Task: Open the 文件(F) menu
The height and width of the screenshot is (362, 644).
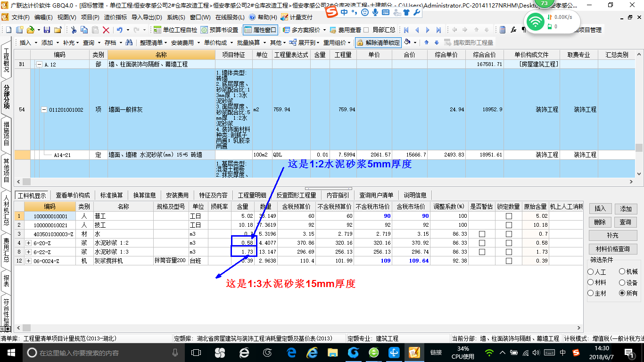Action: [20, 17]
